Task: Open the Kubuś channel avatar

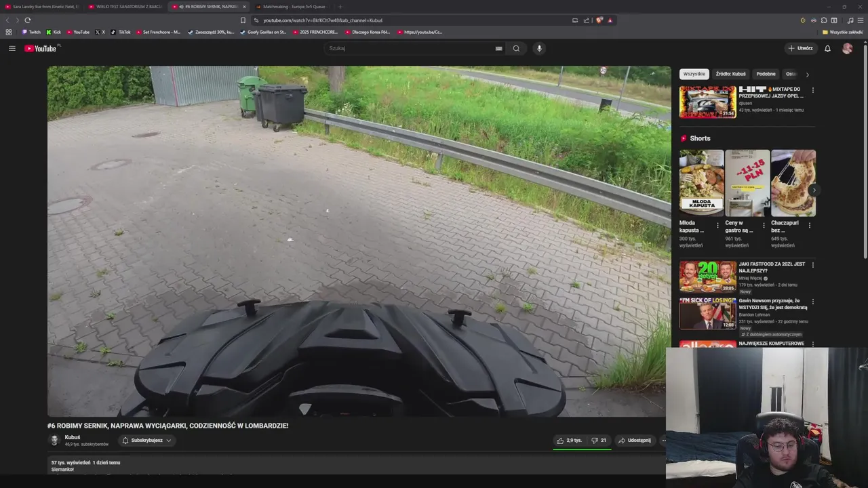Action: [x=55, y=441]
